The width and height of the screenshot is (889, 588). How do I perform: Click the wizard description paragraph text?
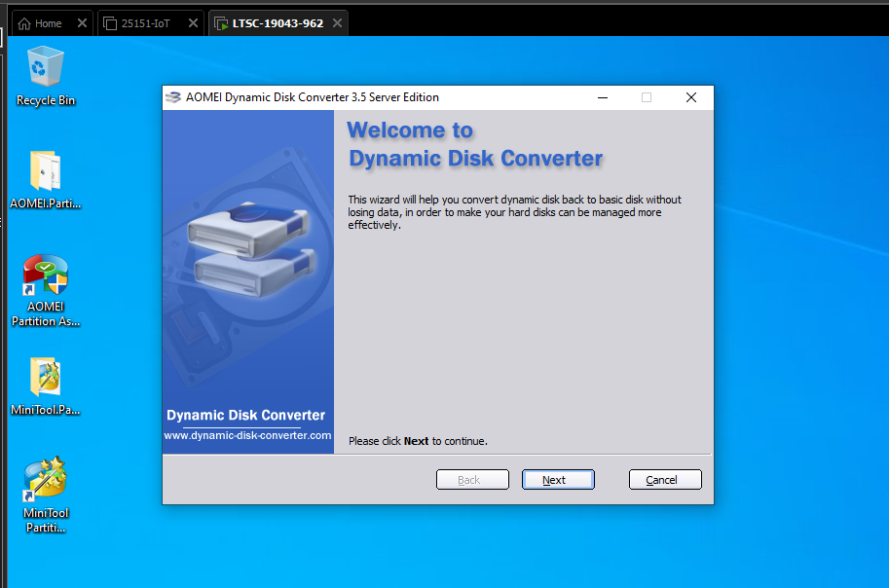click(515, 212)
